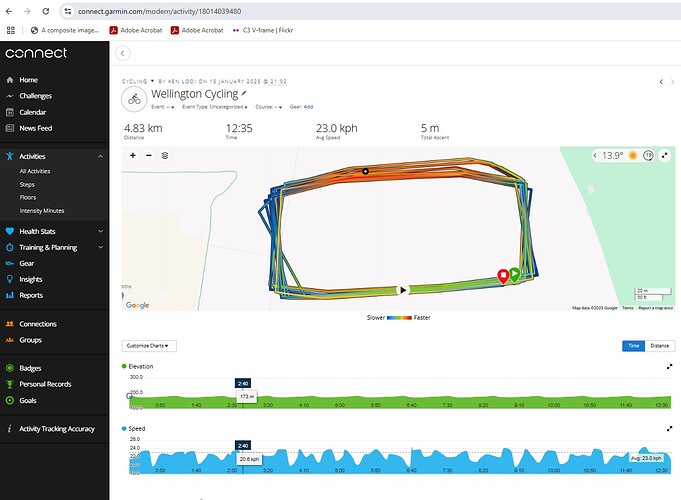
Task: Click the black position dot on route
Action: [365, 172]
